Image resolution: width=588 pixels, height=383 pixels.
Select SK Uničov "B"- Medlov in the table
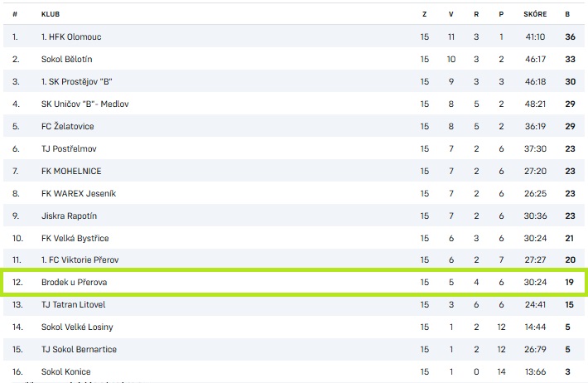pyautogui.click(x=85, y=104)
